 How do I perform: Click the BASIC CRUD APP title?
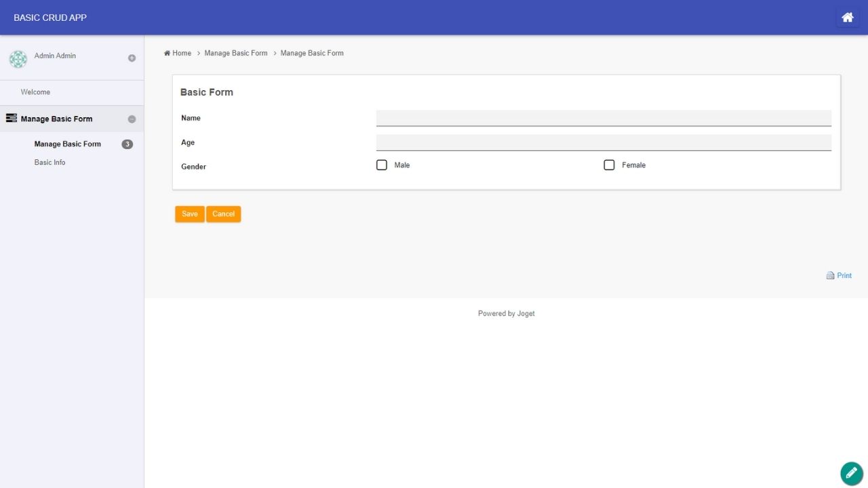[50, 18]
